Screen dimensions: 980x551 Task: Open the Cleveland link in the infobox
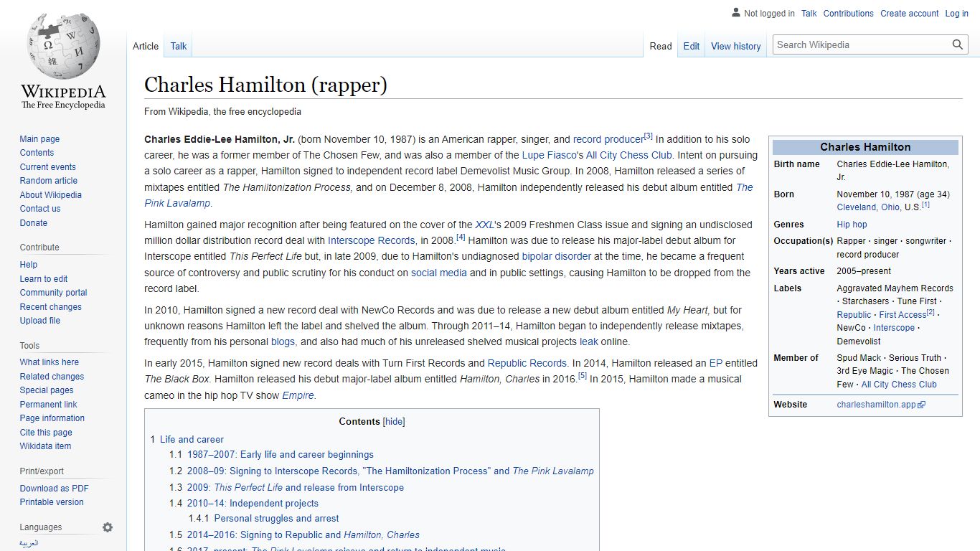click(x=857, y=207)
